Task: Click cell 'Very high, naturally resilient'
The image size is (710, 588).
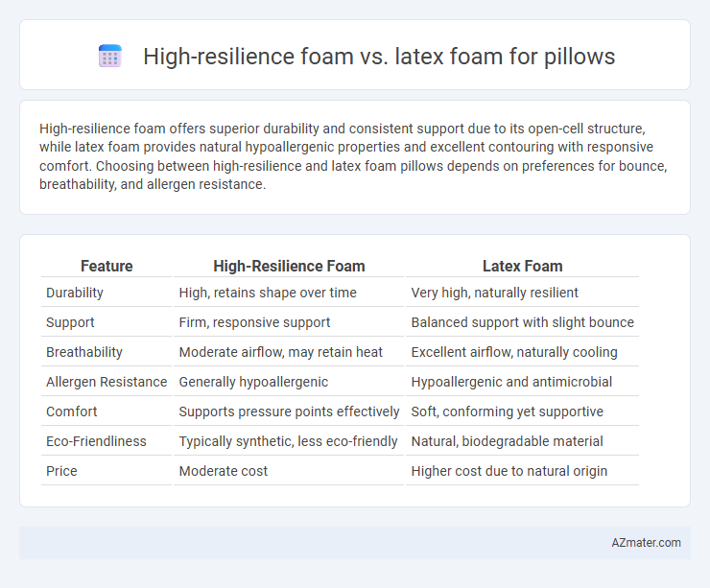Action: pyautogui.click(x=494, y=293)
